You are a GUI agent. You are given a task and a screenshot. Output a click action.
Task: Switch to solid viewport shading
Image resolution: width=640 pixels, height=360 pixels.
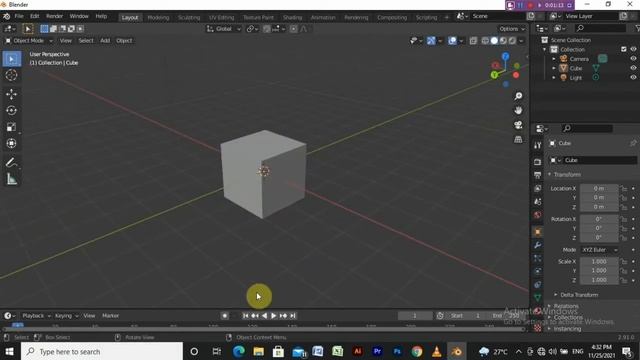(x=494, y=41)
